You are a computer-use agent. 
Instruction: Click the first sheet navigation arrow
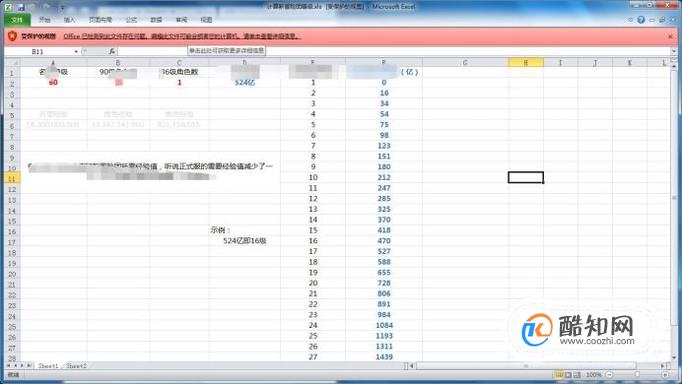click(x=9, y=366)
